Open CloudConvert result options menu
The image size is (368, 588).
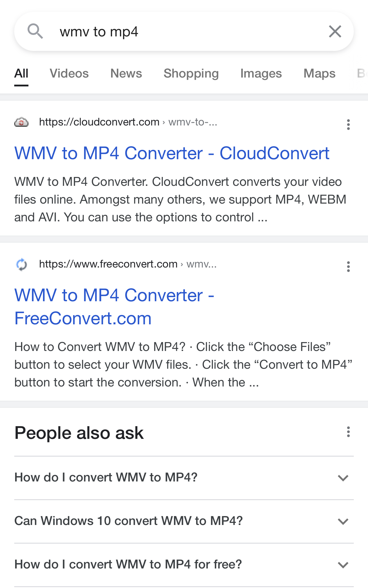pos(348,125)
